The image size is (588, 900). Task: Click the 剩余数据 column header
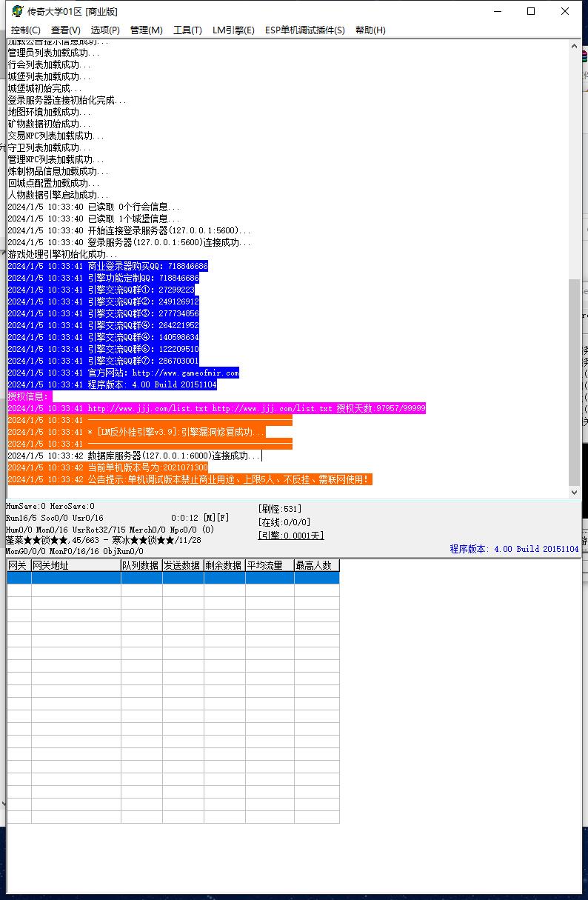(x=224, y=565)
